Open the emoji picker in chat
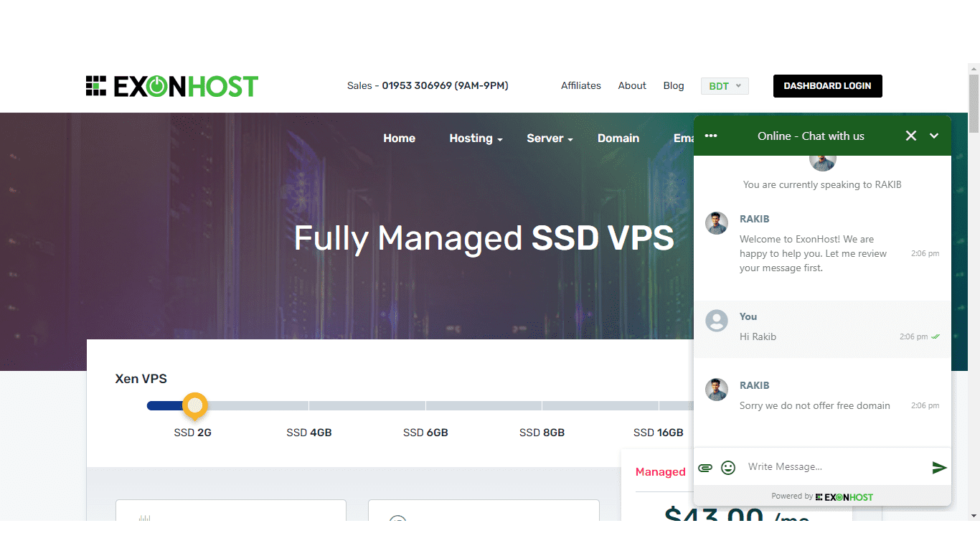Image resolution: width=980 pixels, height=551 pixels. point(728,468)
